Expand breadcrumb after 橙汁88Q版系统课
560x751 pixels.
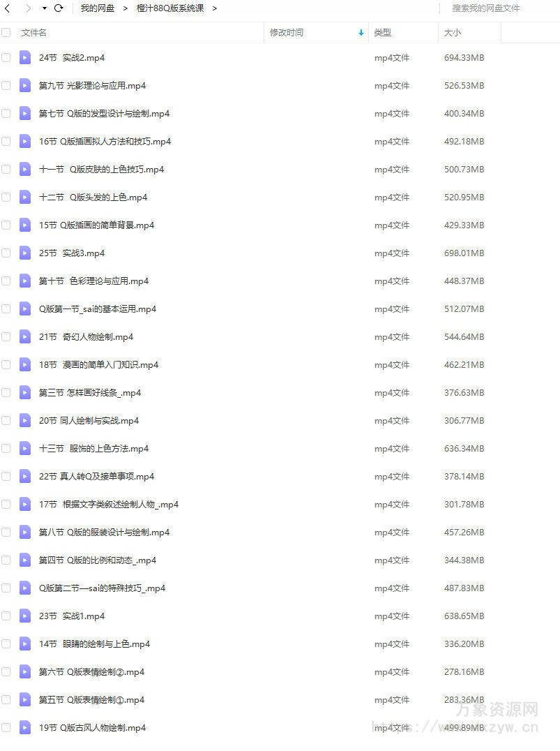[214, 8]
